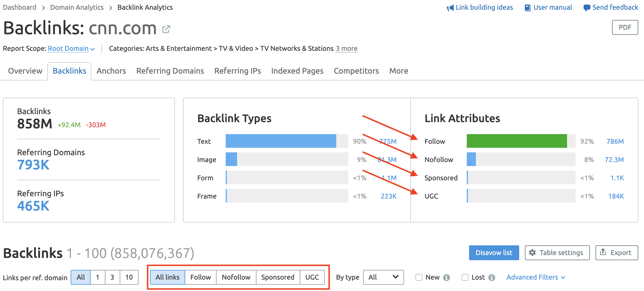Click the green Follow attribute bar

click(x=517, y=141)
